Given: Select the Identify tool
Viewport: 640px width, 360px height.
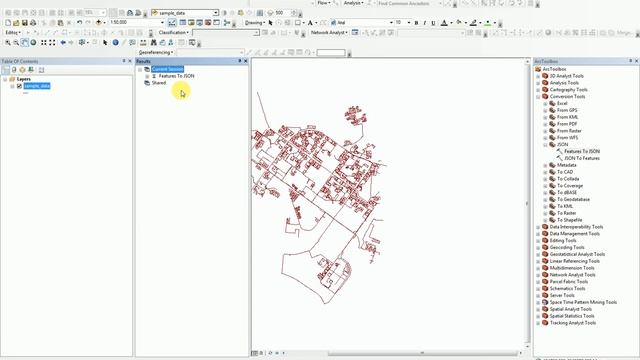Looking at the screenshot, I should pos(116,42).
